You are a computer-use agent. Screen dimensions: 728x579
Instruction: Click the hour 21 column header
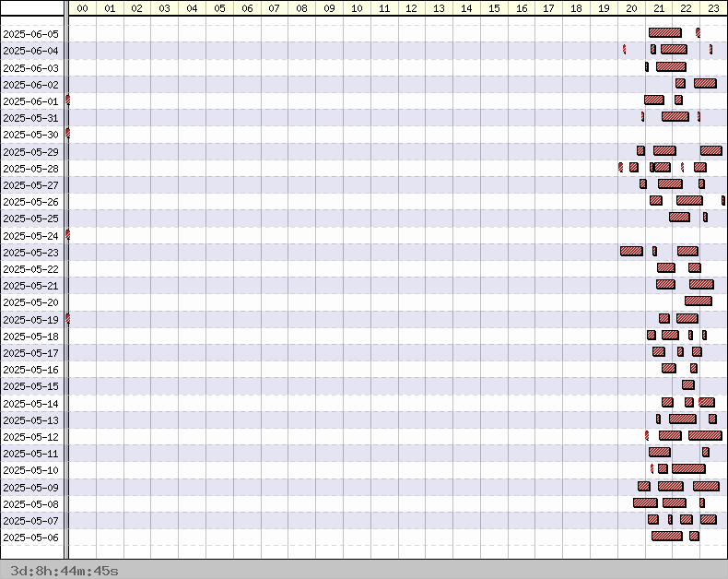[x=659, y=8]
